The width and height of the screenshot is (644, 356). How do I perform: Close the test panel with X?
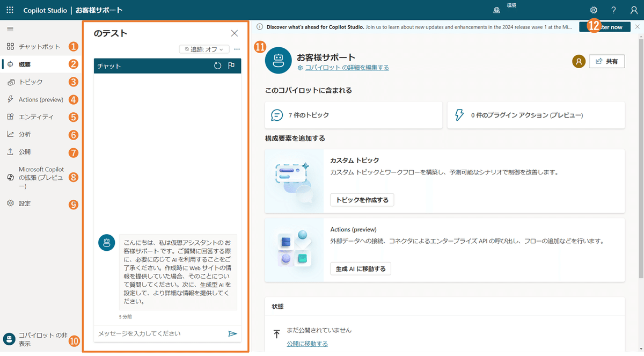pyautogui.click(x=234, y=33)
